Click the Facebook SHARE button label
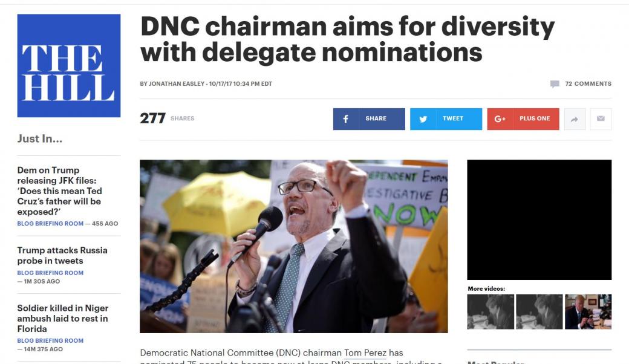Viewport: 629px width, 364px height. (x=376, y=119)
